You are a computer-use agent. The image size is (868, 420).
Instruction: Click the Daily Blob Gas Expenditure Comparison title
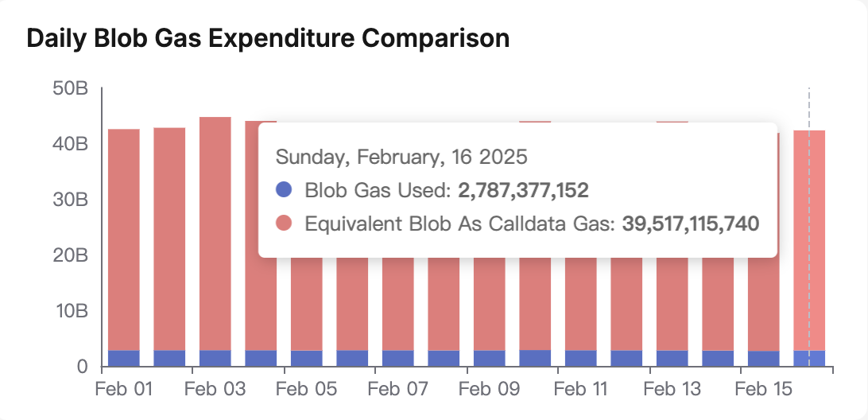click(268, 38)
